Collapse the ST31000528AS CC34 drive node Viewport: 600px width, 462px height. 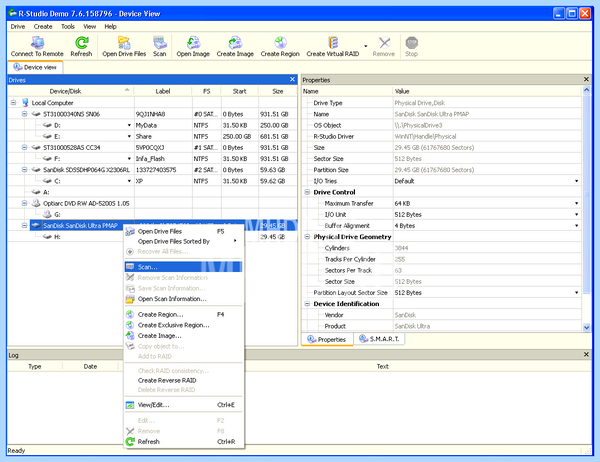click(x=24, y=147)
